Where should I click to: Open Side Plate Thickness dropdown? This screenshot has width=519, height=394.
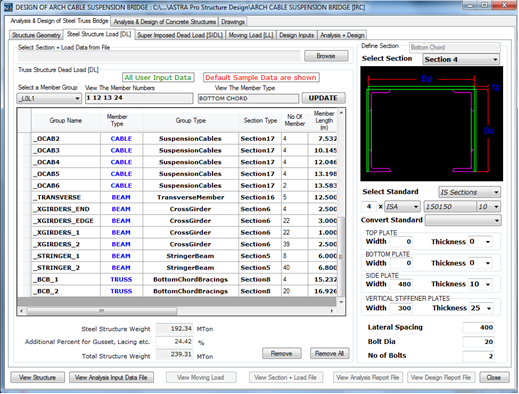coord(480,284)
